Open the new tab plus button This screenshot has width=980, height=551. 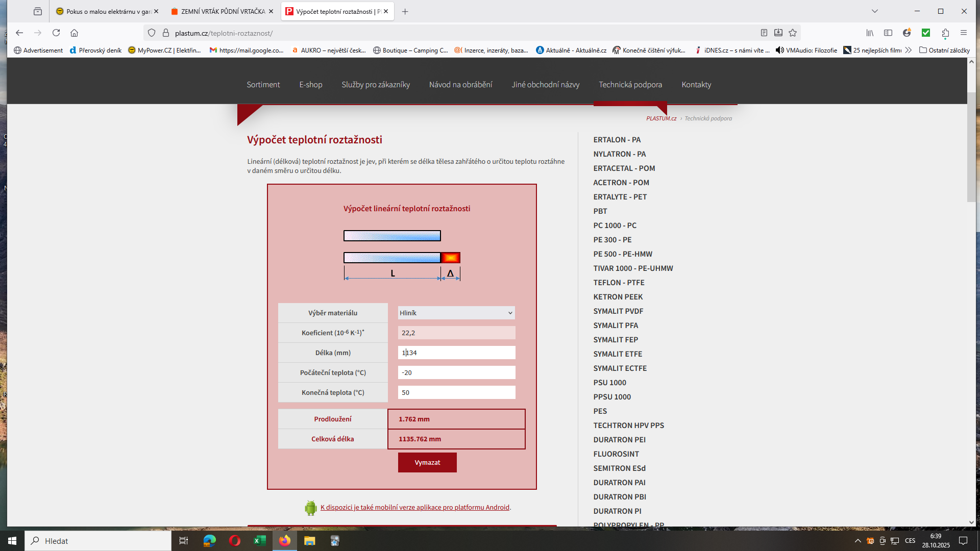click(405, 11)
